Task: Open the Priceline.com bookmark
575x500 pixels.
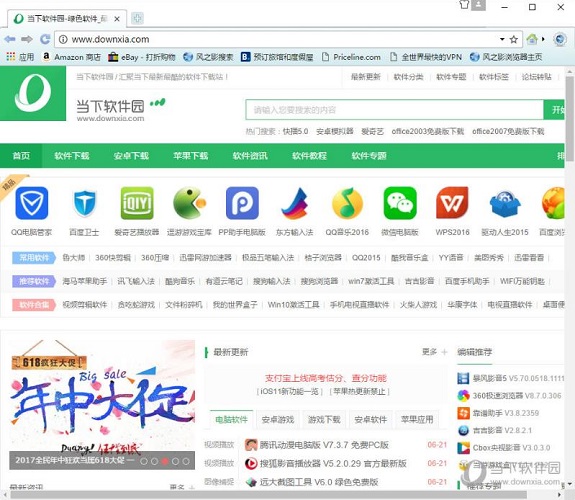Action: point(351,57)
